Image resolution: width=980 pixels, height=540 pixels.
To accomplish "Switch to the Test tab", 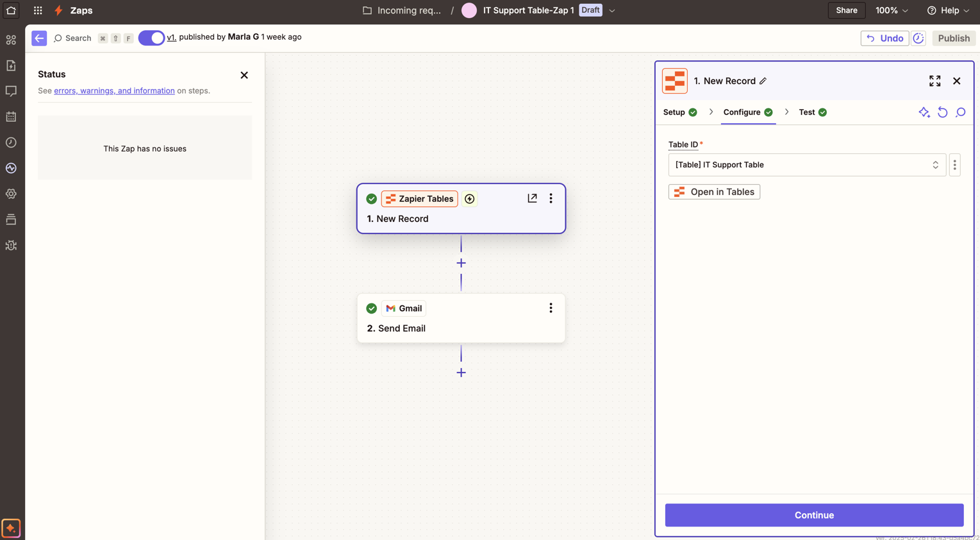I will pyautogui.click(x=807, y=112).
